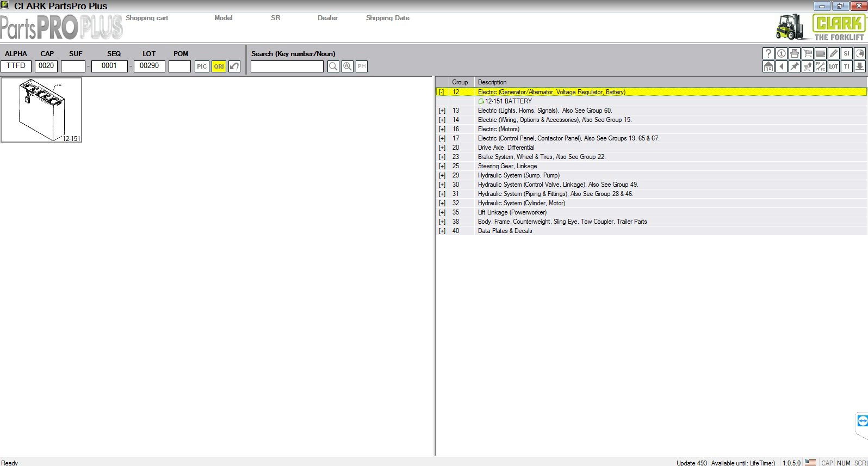This screenshot has height=466, width=868.
Task: Click the Key number/Noun search box
Action: tap(287, 66)
